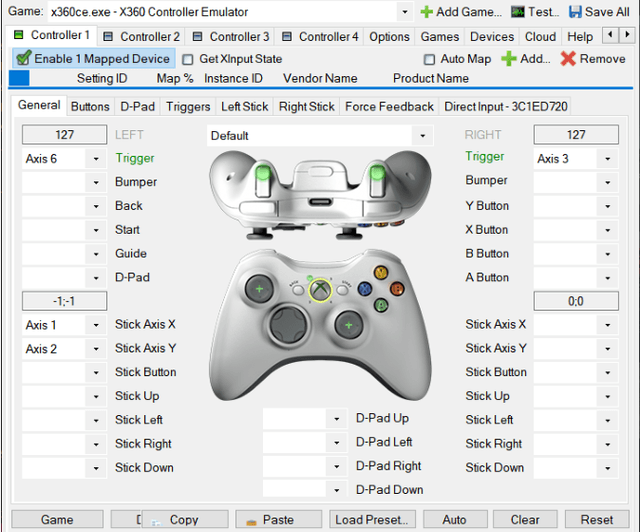Click the green Add Game plus icon
640x532 pixels.
[x=427, y=12]
